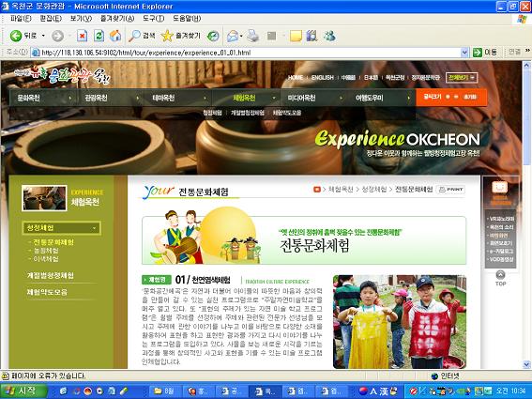Click the natural dyeing children photo

(400, 322)
